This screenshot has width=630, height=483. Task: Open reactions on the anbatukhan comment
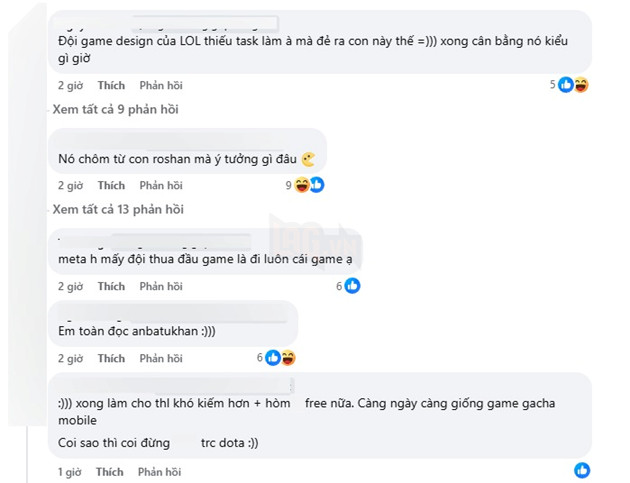[x=281, y=358]
